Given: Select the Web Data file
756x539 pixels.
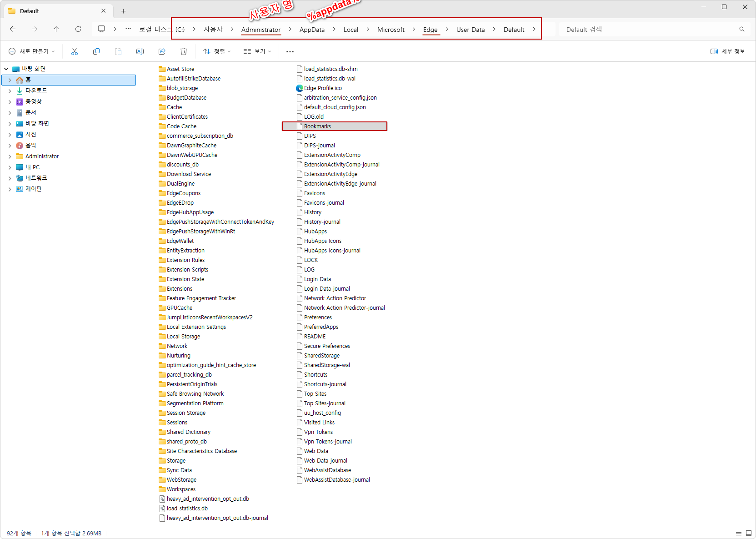Looking at the screenshot, I should pyautogui.click(x=313, y=451).
